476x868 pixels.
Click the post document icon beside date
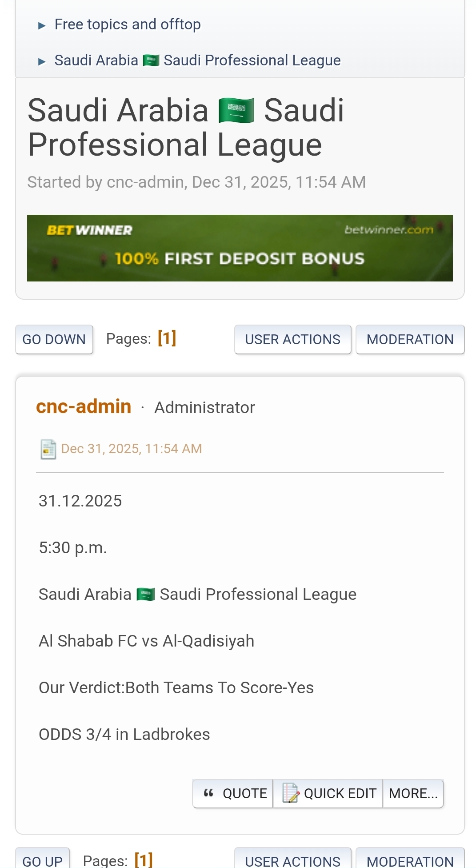point(48,449)
